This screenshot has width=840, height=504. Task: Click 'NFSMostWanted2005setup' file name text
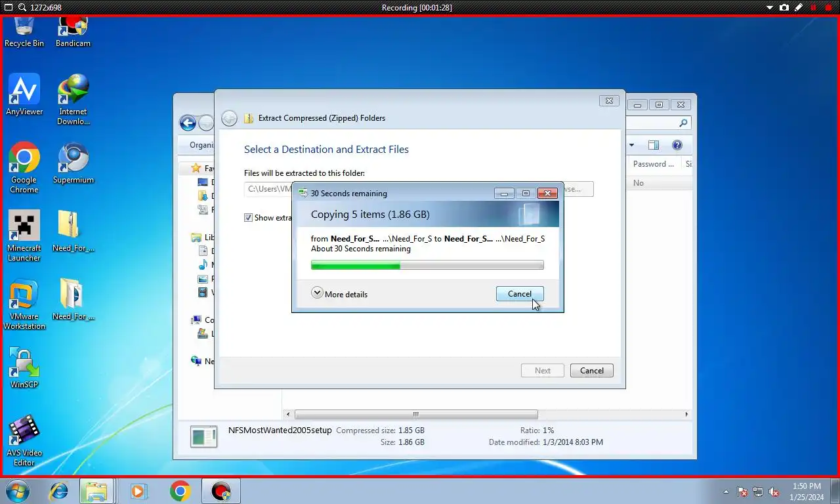pos(280,430)
